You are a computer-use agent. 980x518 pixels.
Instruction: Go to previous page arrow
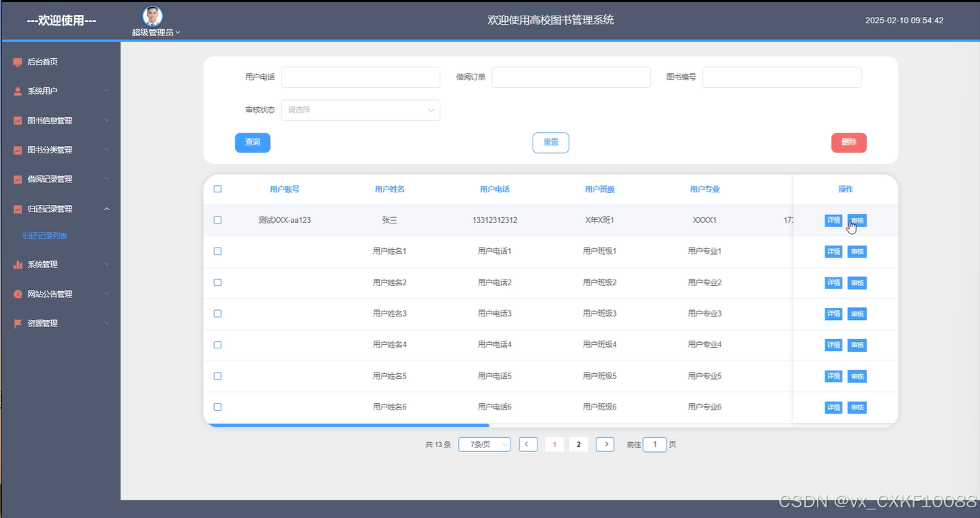528,444
